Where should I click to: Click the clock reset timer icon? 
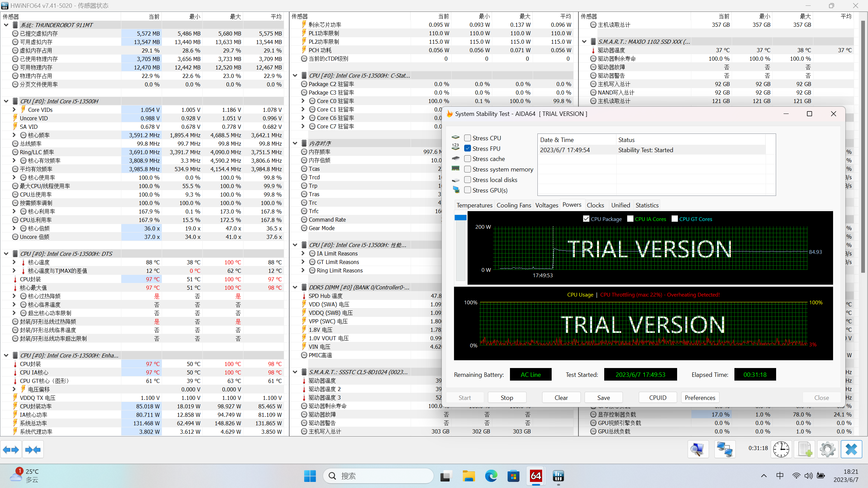pos(781,450)
